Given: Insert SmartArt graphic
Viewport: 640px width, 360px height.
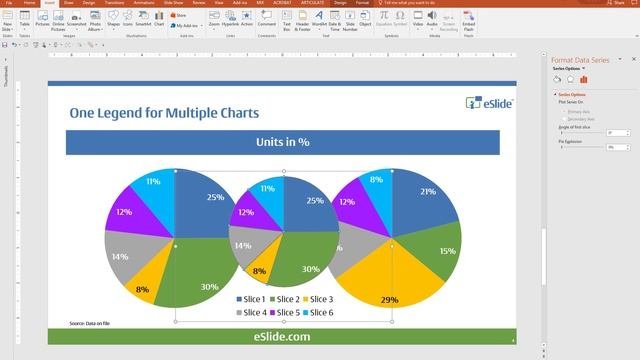Looking at the screenshot, I should pyautogui.click(x=143, y=19).
